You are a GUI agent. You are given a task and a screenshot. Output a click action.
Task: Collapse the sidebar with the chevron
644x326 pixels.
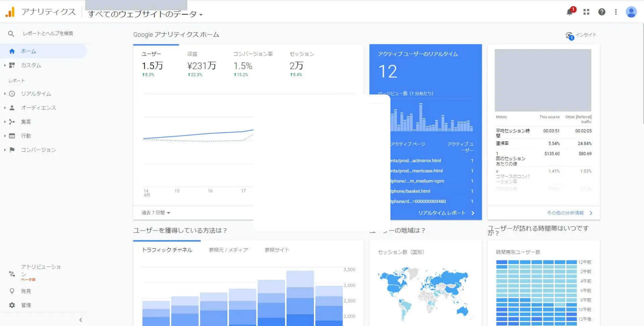point(81,320)
